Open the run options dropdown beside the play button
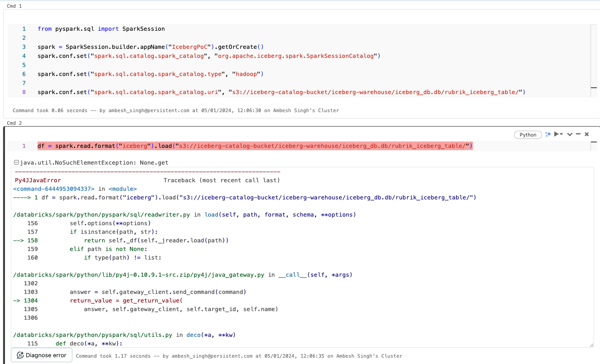Viewport: 600px width, 364px height. tap(562, 134)
